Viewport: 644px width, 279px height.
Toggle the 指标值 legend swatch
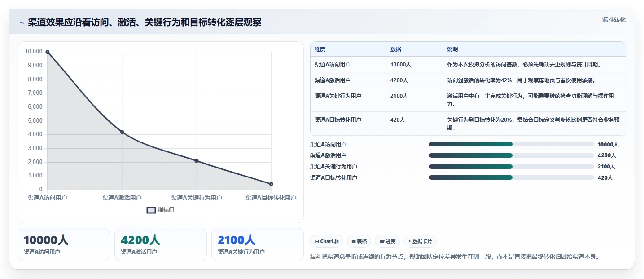click(151, 210)
